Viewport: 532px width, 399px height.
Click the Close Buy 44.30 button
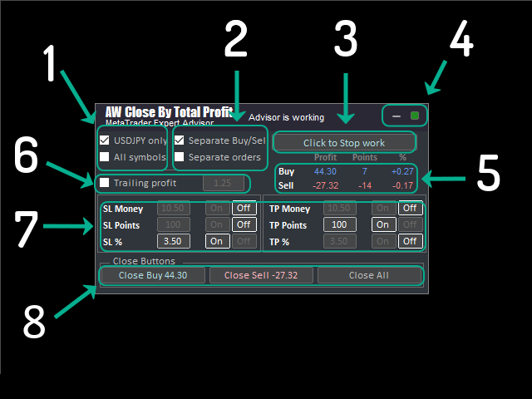(153, 275)
